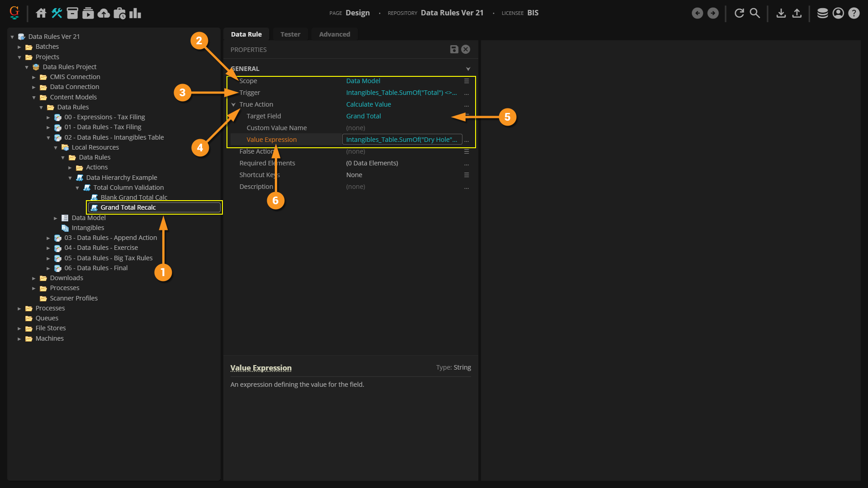
Task: Open the user account icon
Action: pos(838,13)
